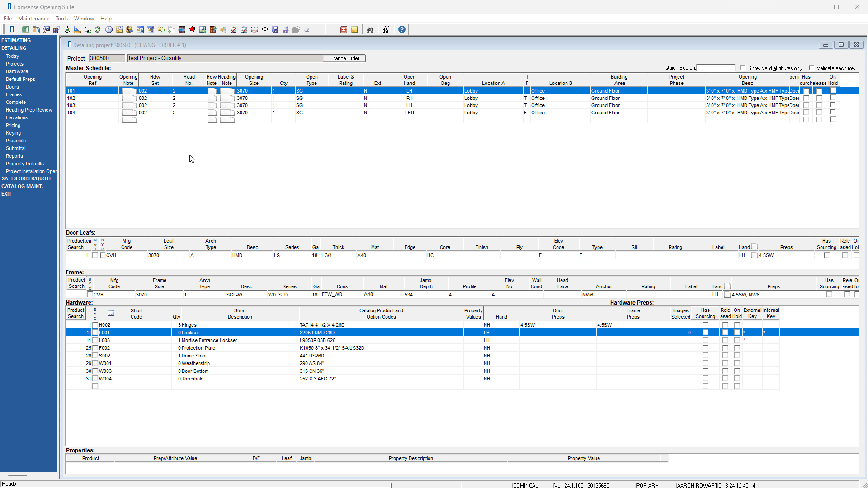Image resolution: width=868 pixels, height=488 pixels.
Task: Open the File menu
Action: coord(8,19)
